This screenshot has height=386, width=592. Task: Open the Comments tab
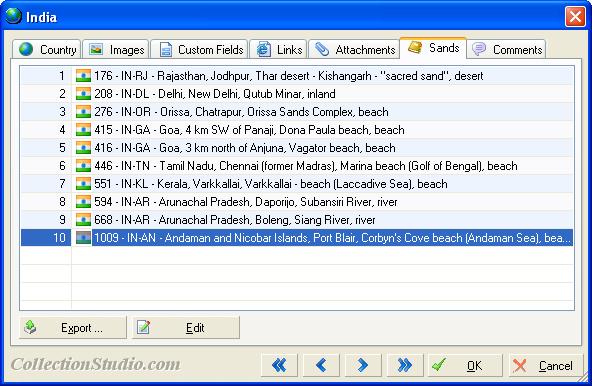[x=506, y=49]
